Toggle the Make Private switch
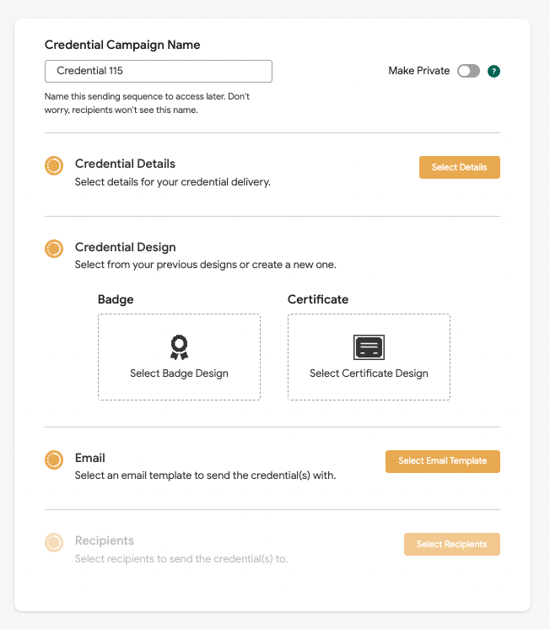 (x=468, y=71)
